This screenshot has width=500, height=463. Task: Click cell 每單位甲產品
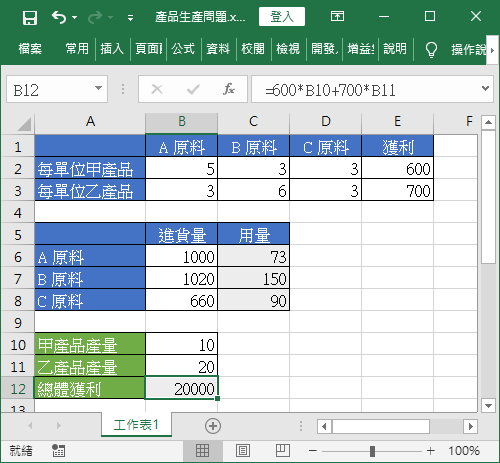[90, 168]
